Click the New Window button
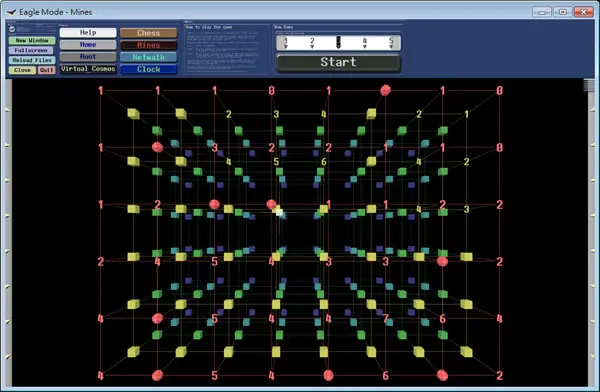The height and width of the screenshot is (392, 600). coord(32,41)
